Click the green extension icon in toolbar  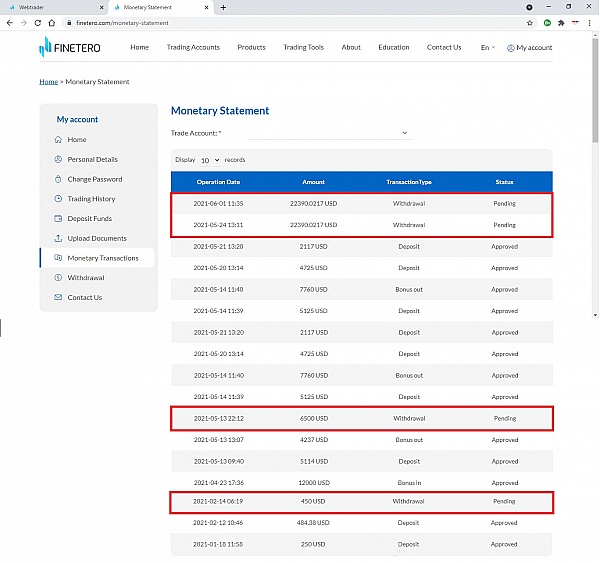pyautogui.click(x=548, y=23)
